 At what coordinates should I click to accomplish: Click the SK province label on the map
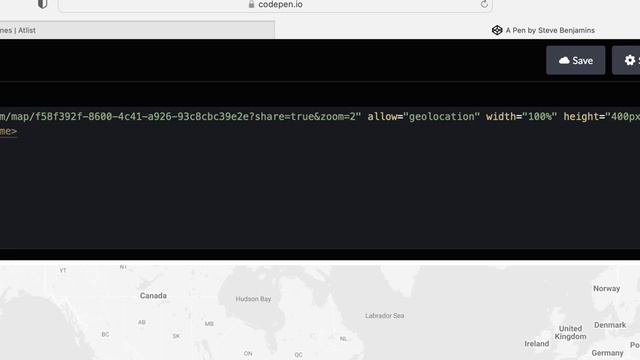[176, 336]
